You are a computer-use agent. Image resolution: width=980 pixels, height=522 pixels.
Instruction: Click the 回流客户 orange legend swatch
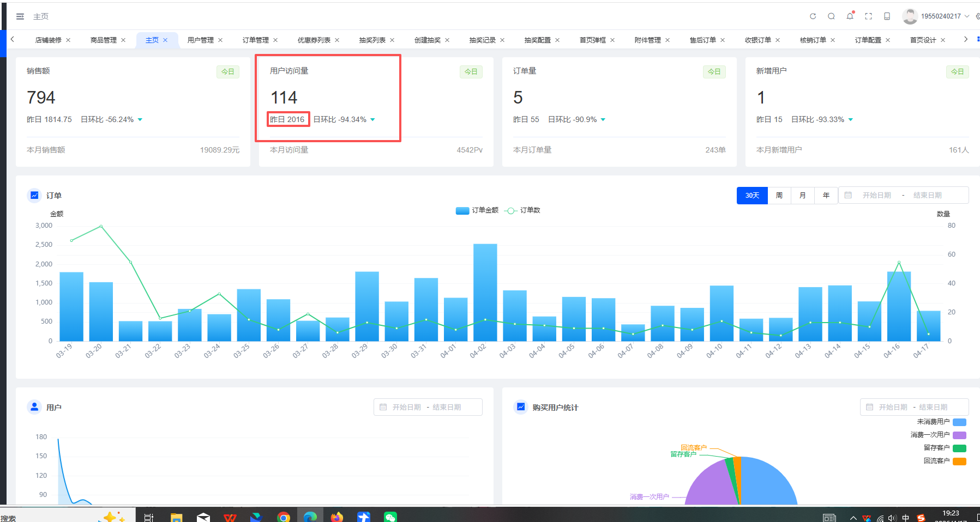[959, 461]
